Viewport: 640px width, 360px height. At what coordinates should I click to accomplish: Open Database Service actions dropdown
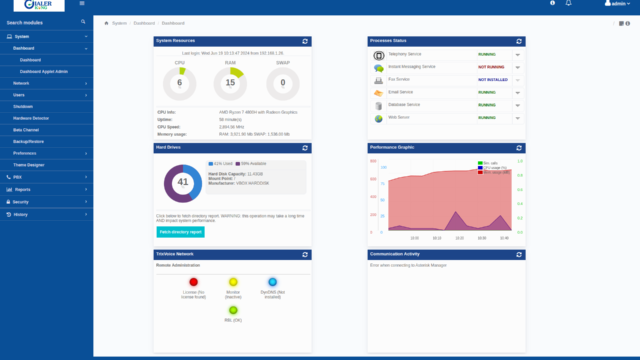click(518, 105)
